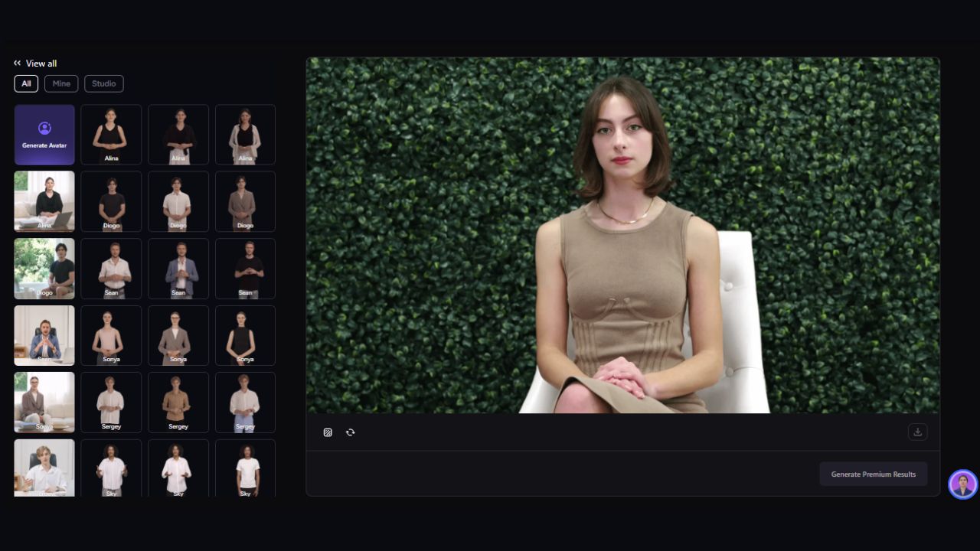This screenshot has width=980, height=551.
Task: Pick Sonya avatar in pink top
Action: [111, 335]
